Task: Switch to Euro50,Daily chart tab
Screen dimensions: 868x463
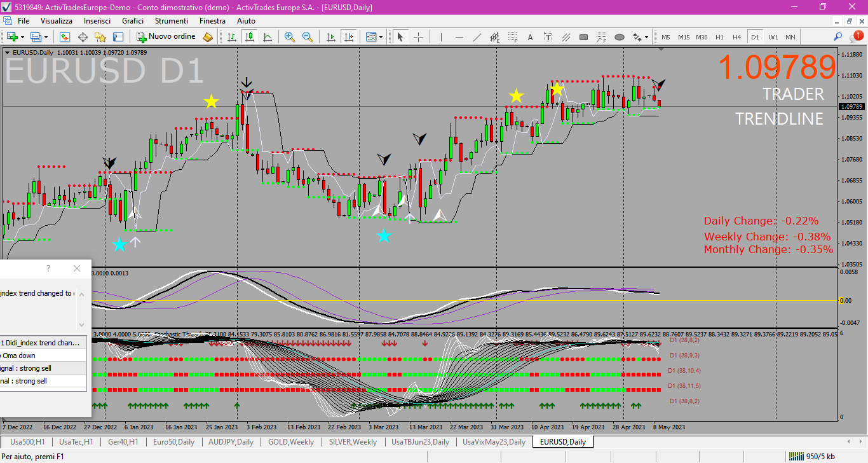Action: pyautogui.click(x=173, y=442)
